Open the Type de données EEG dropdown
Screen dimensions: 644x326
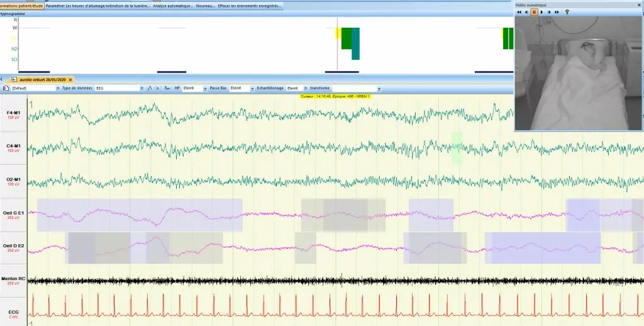pyautogui.click(x=143, y=89)
